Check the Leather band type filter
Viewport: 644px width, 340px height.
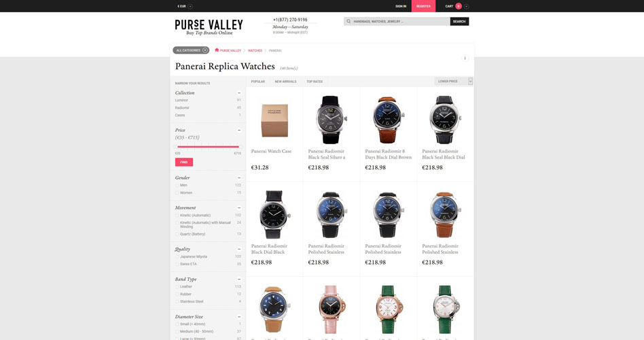[x=177, y=286]
